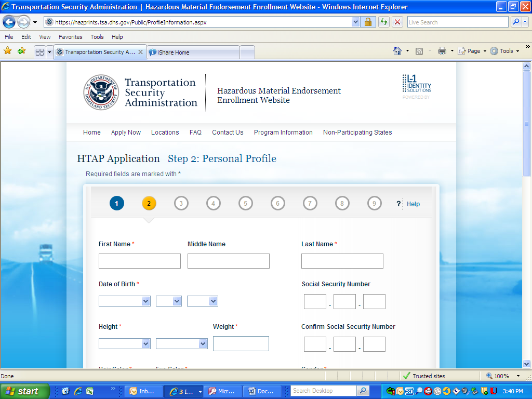Open a new blank tab
The height and width of the screenshot is (399, 532).
pos(247,52)
